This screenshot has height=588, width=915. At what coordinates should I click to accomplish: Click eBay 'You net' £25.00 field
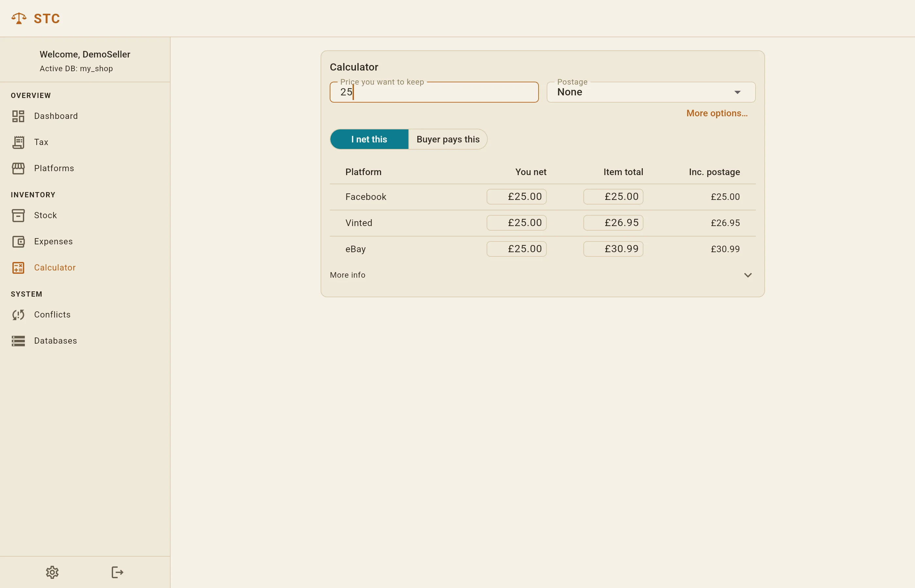[x=516, y=249]
